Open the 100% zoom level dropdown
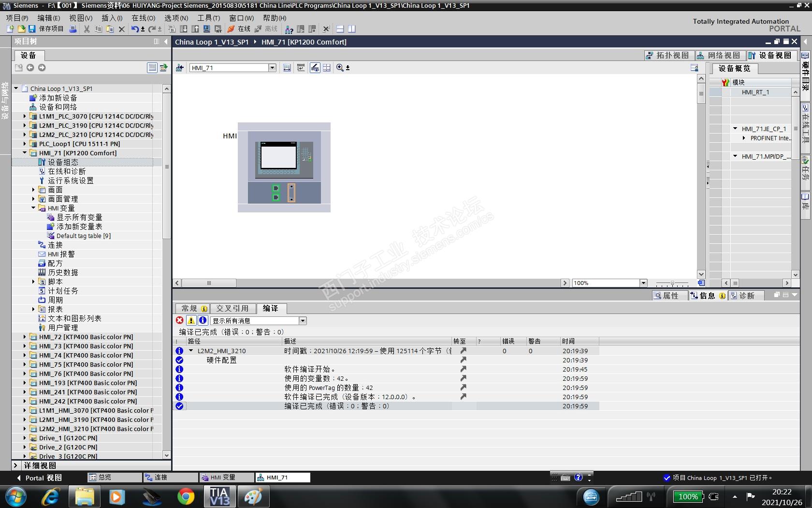This screenshot has height=508, width=812. click(x=643, y=283)
